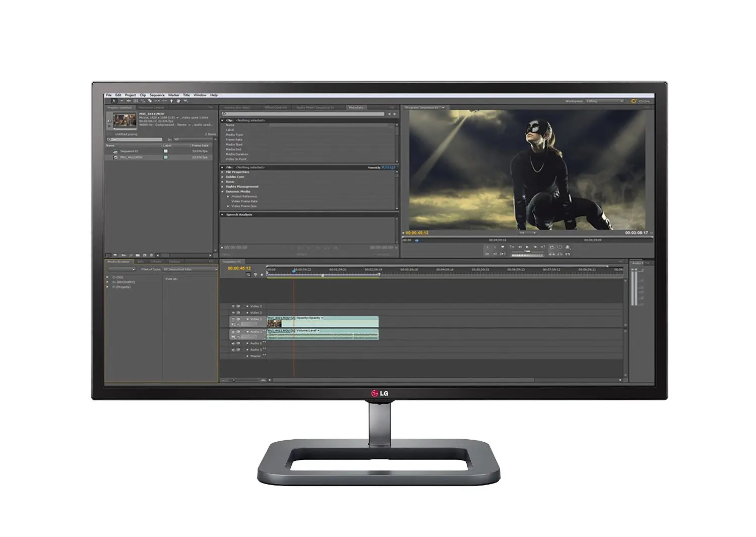The width and height of the screenshot is (756, 537).
Task: Open the Sequence menu
Action: [x=157, y=95]
